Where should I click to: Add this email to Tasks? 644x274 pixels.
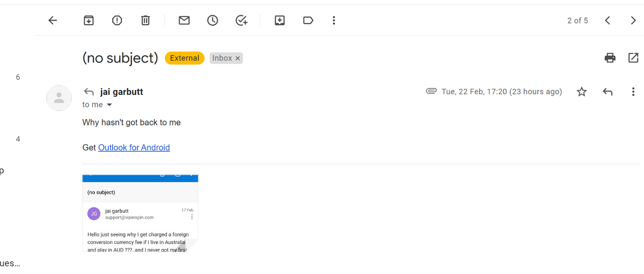242,20
